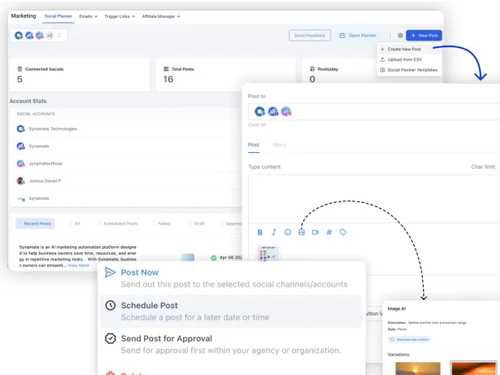Click Generate new content in Image AI panel

point(409,339)
